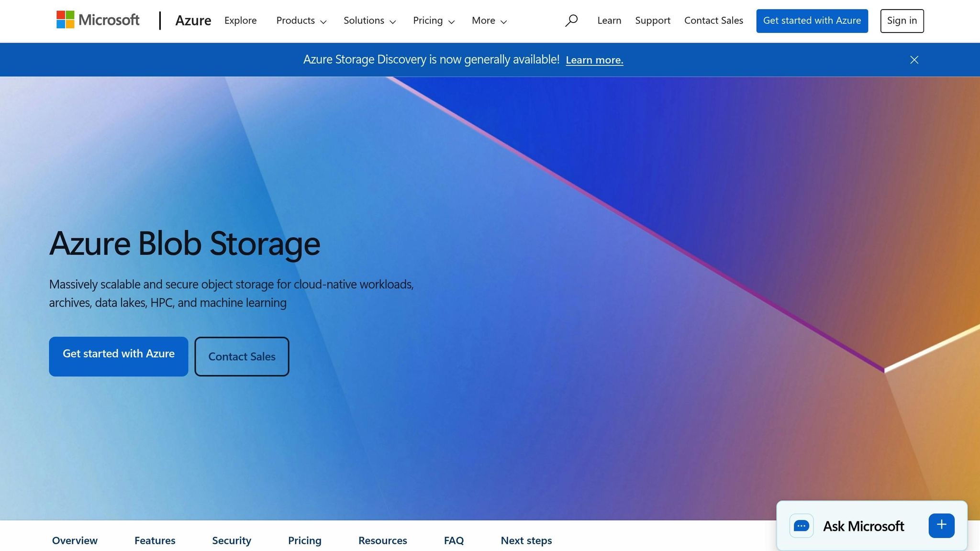The height and width of the screenshot is (551, 980).
Task: Select the FAQ tab
Action: 453,540
